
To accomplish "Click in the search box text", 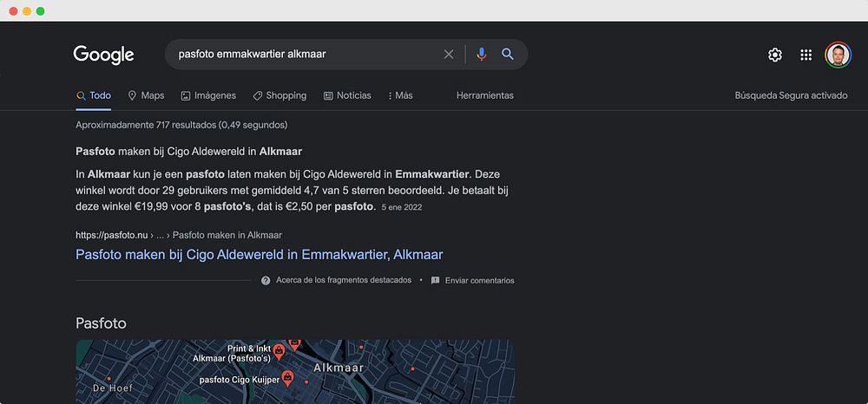I will click(x=252, y=54).
